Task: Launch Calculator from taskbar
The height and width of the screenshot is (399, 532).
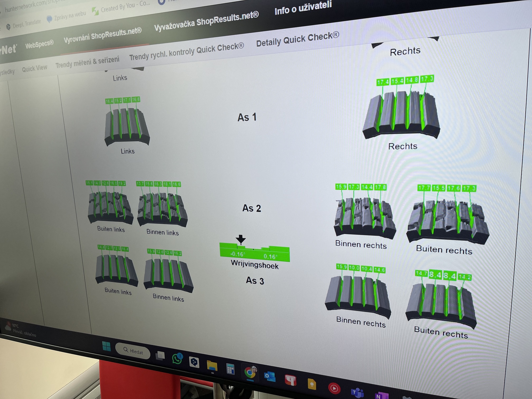Action: [x=230, y=369]
